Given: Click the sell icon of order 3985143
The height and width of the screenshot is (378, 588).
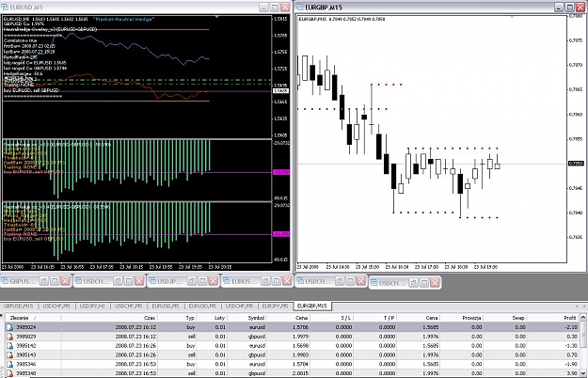Looking at the screenshot, I should tap(9, 354).
